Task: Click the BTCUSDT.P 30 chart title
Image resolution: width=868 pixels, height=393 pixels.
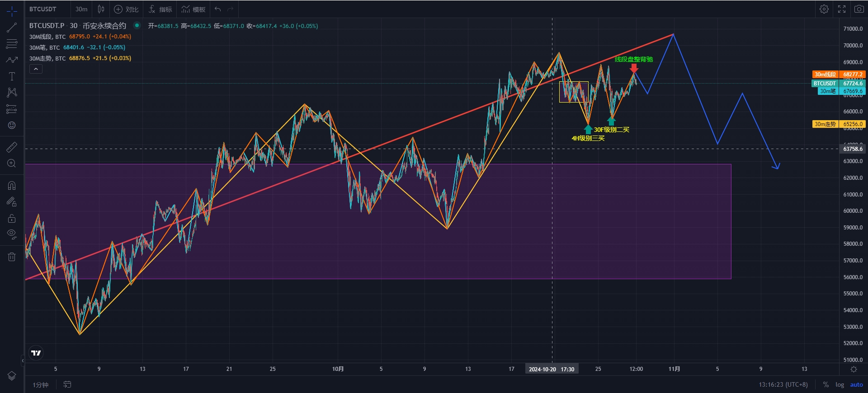Action: [78, 26]
